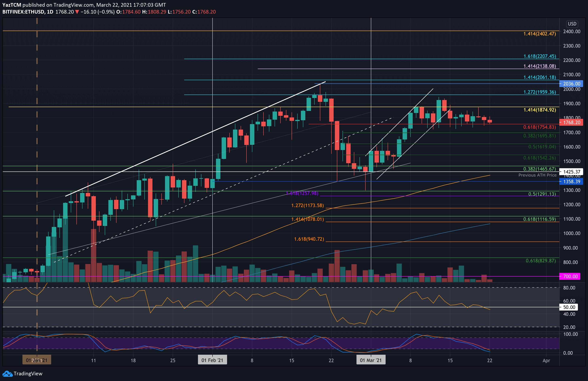Click the stochastic 100.00 axis label
The height and width of the screenshot is (381, 588).
pos(570,334)
